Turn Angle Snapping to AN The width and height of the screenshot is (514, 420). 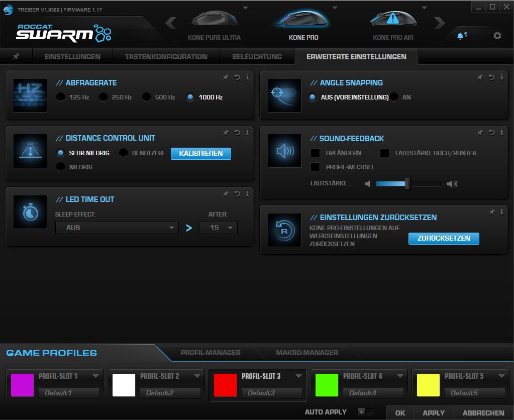[394, 97]
